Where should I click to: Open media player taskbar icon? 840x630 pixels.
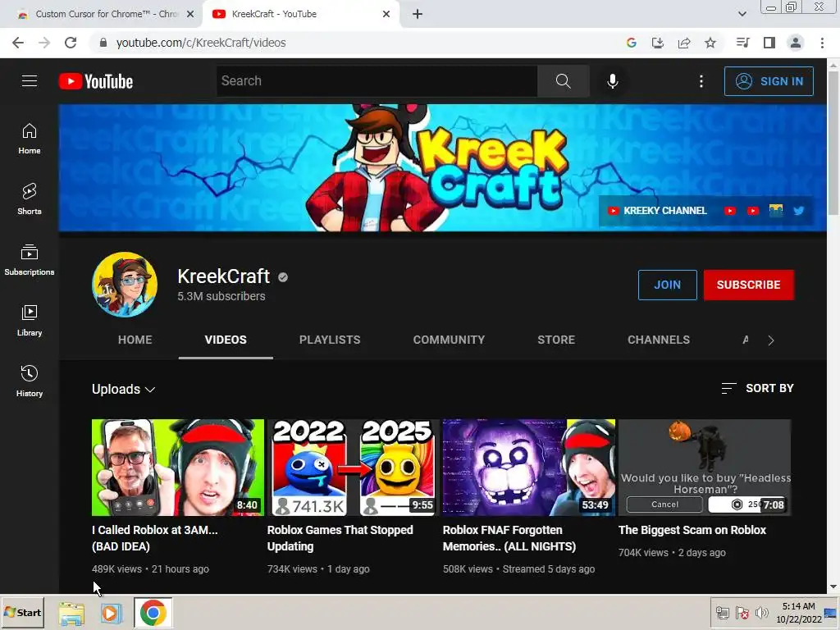pos(112,614)
